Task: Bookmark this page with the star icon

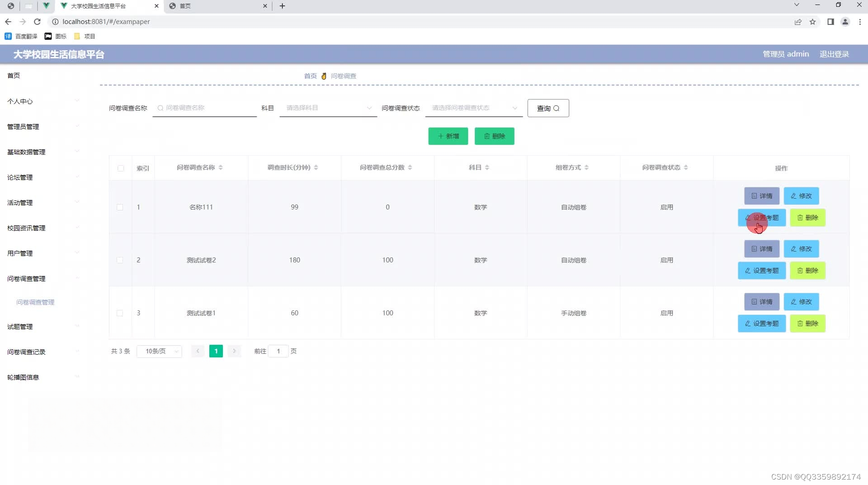Action: pyautogui.click(x=812, y=22)
